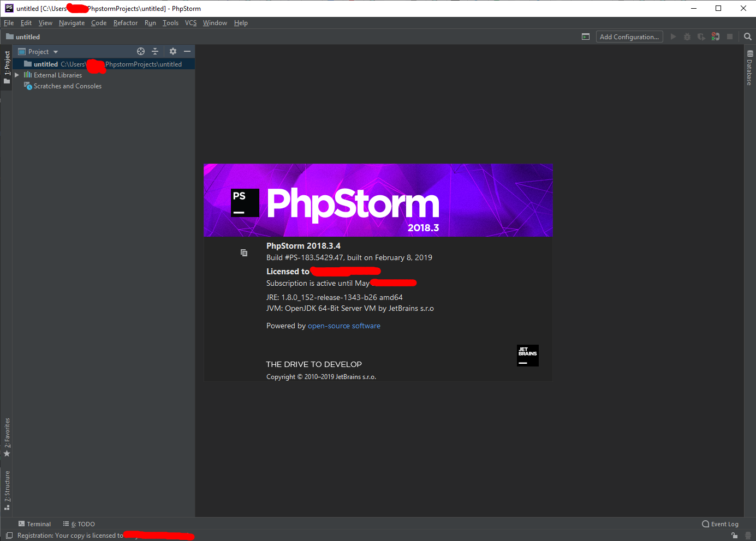This screenshot has width=756, height=541.
Task: Click the External Libraries bar-chart icon
Action: coord(28,75)
